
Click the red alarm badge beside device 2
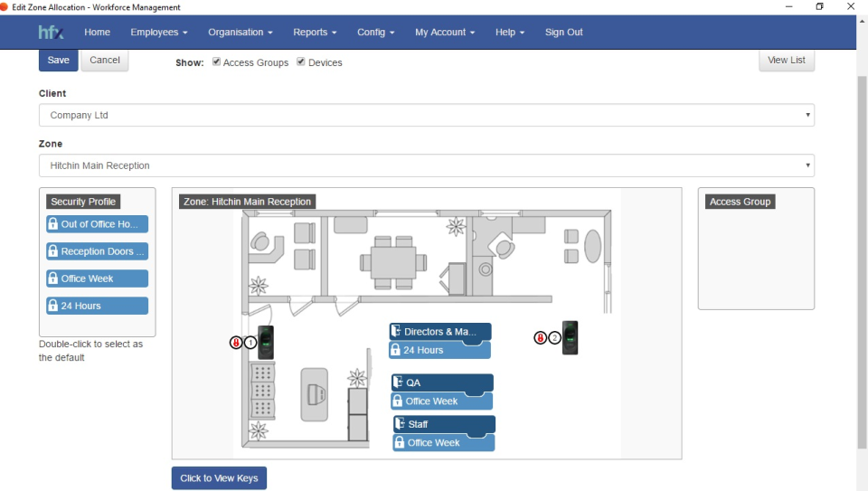point(541,337)
